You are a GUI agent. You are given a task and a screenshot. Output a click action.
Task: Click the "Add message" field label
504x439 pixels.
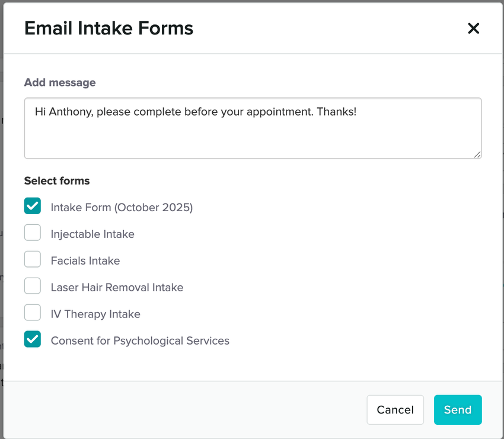point(60,83)
